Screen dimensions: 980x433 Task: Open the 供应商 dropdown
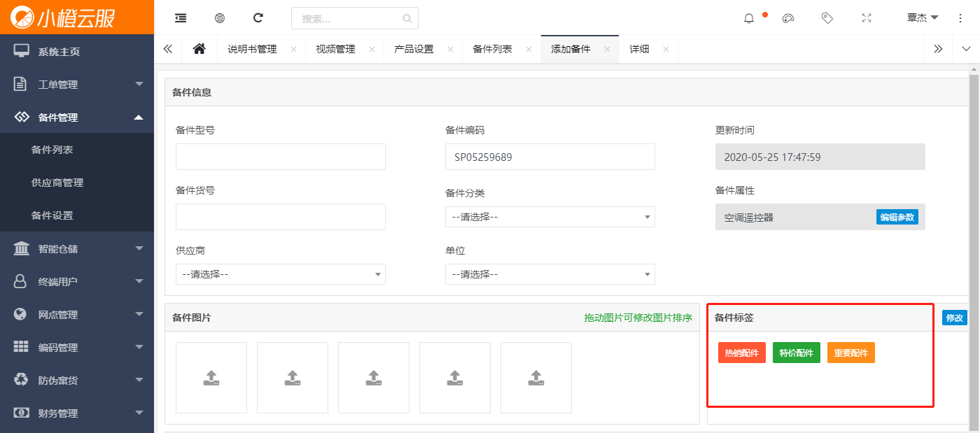coord(280,274)
